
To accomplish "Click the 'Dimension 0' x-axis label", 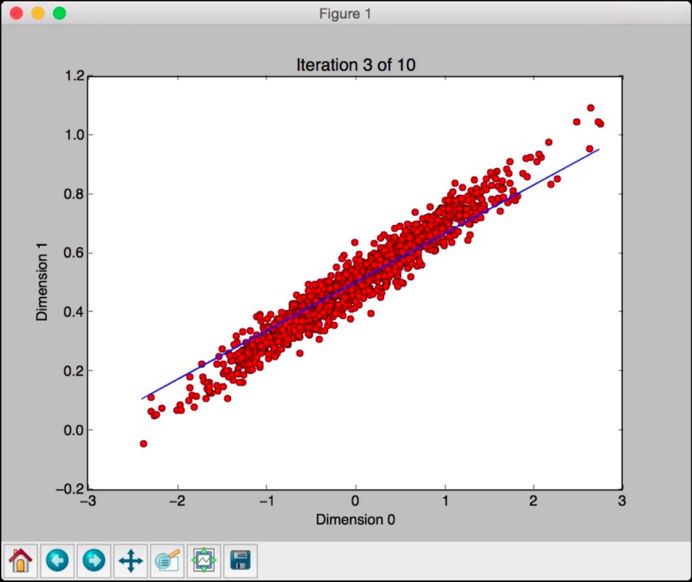I will click(355, 519).
